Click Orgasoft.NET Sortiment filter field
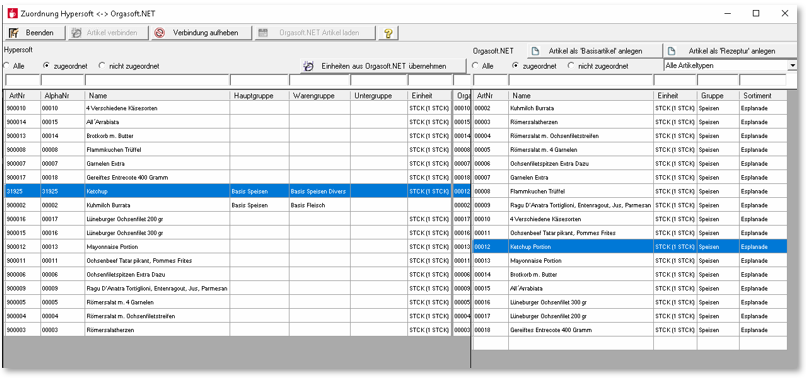 [763, 80]
